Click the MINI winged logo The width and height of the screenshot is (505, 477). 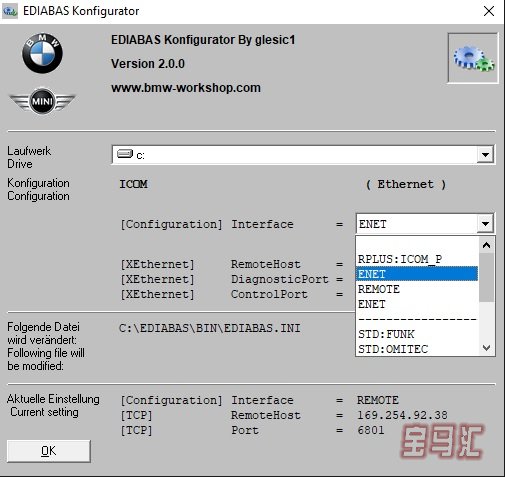[42, 101]
